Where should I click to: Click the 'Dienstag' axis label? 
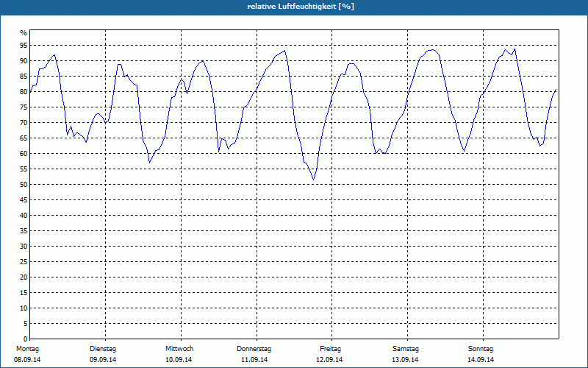(x=103, y=349)
